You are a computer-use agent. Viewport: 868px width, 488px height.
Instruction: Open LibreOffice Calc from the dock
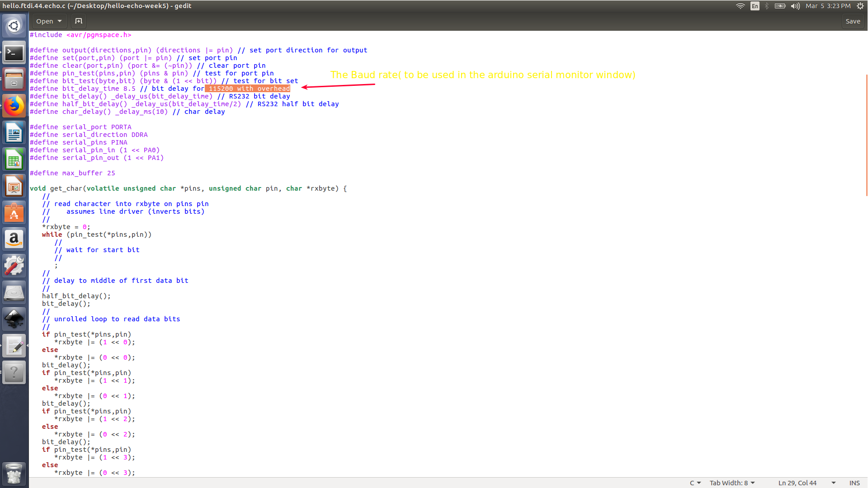[x=14, y=160]
